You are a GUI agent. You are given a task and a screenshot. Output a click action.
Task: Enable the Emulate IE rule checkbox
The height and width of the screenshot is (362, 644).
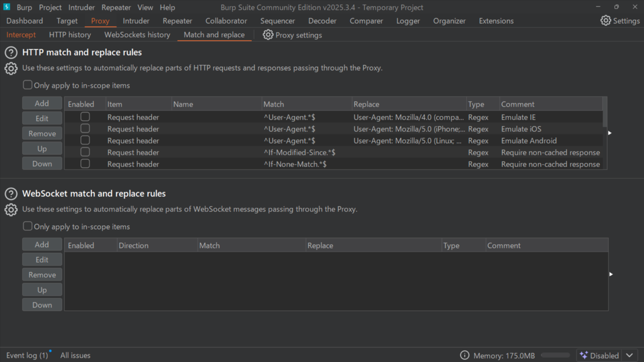tap(85, 117)
